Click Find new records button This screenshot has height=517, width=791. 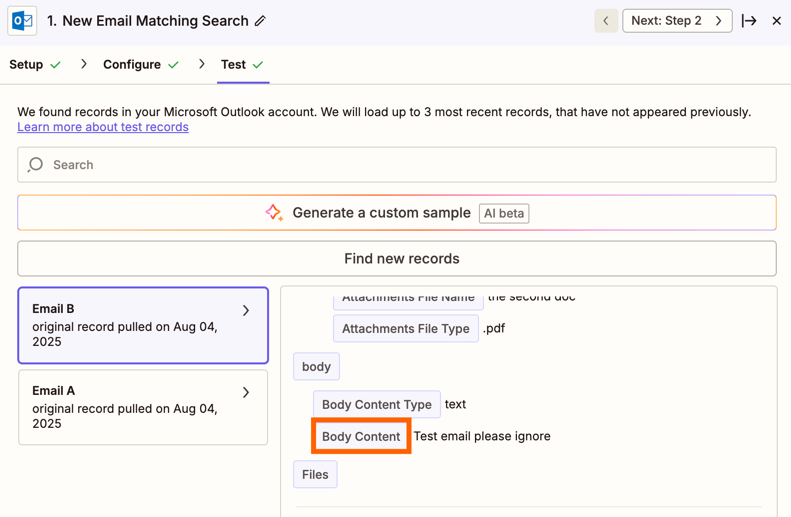[x=397, y=259]
